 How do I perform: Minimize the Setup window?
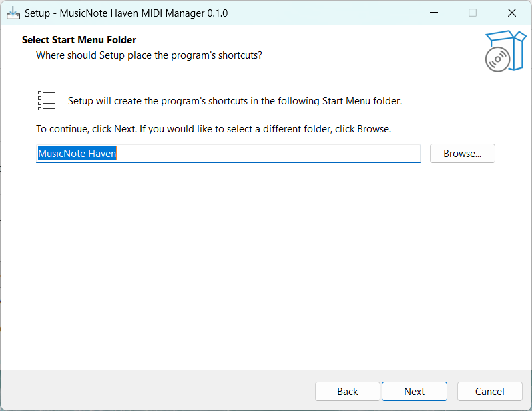tap(434, 13)
